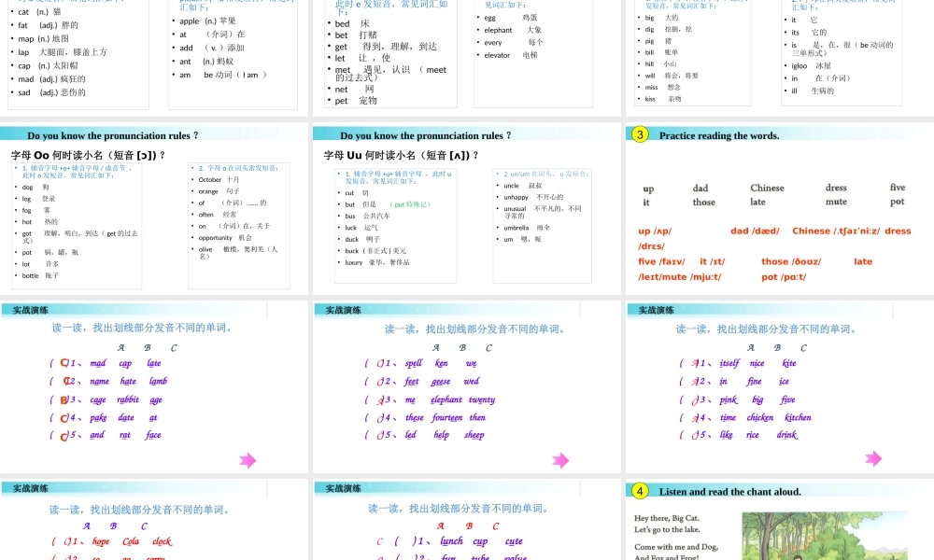The width and height of the screenshot is (934, 560).
Task: Click the word 'sheep' in exercise row 5
Action: point(474,435)
